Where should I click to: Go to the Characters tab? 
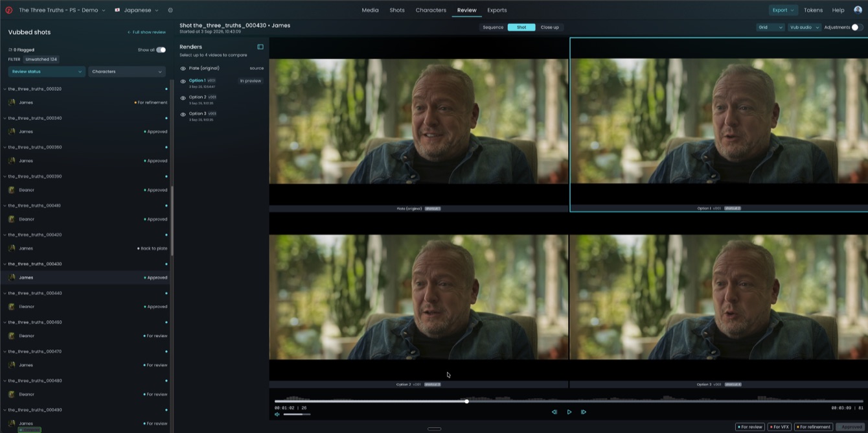[x=431, y=10]
